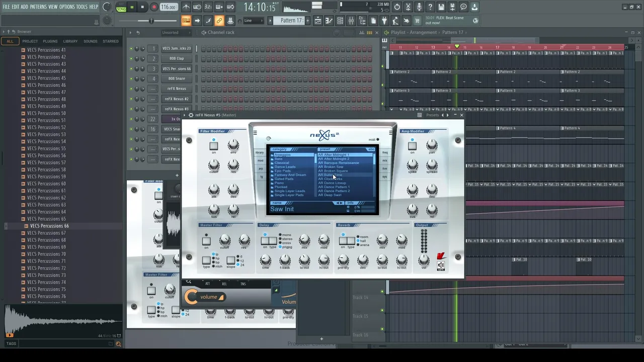Toggle Amp Modifier on button
The width and height of the screenshot is (644, 362).
coord(412,146)
